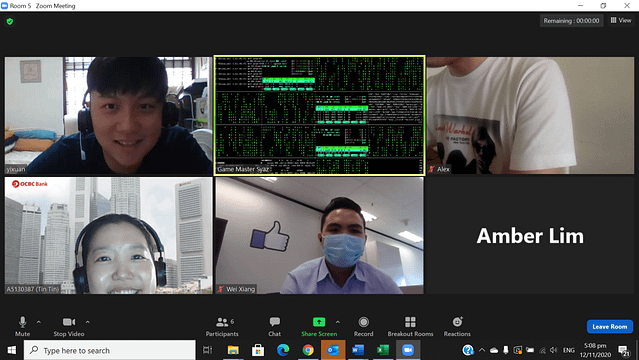Open Zoom from the taskbar

click(408, 350)
